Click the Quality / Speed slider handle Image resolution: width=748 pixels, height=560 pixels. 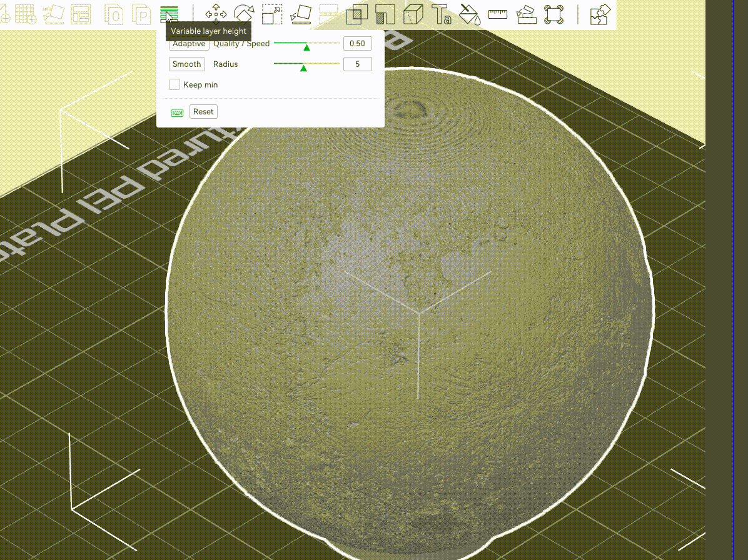tap(306, 47)
